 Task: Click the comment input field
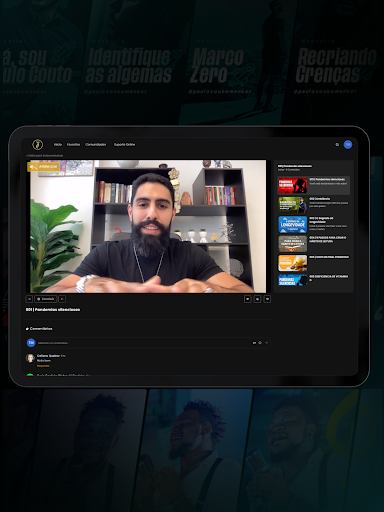tap(143, 343)
